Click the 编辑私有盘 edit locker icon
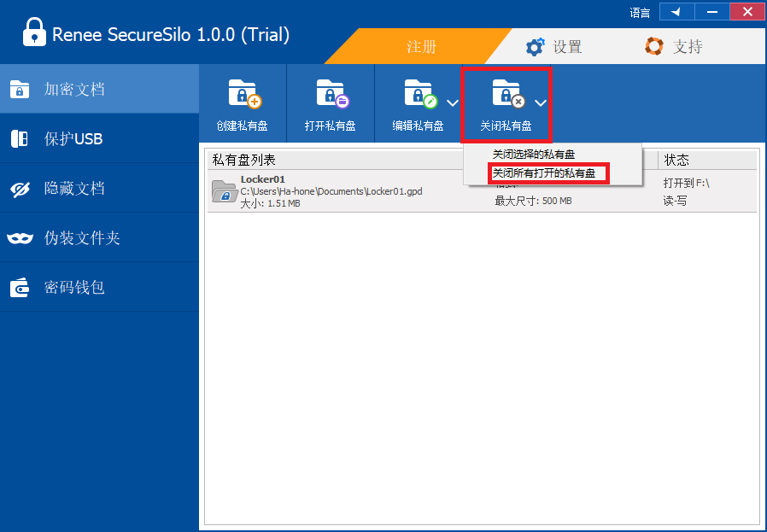Viewport: 767px width, 532px height. 420,93
